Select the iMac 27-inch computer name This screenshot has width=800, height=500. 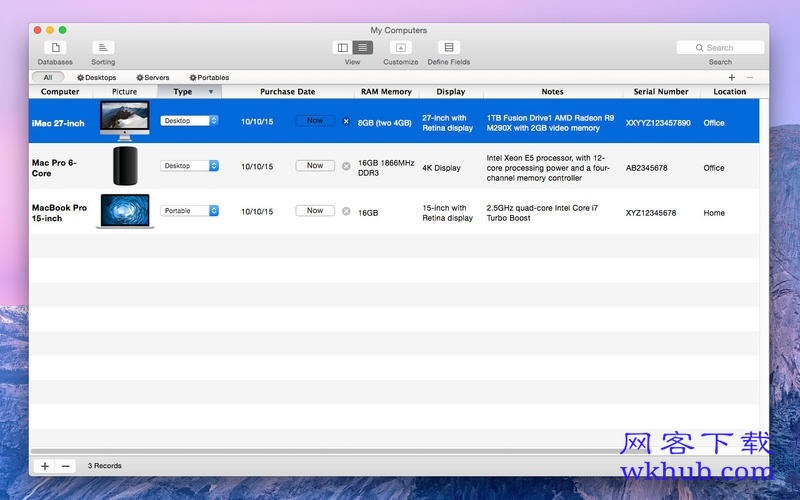tap(58, 123)
